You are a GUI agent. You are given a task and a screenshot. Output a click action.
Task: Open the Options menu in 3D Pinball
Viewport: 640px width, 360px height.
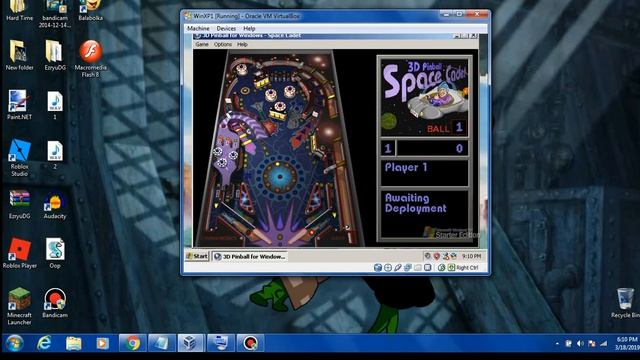click(x=222, y=44)
